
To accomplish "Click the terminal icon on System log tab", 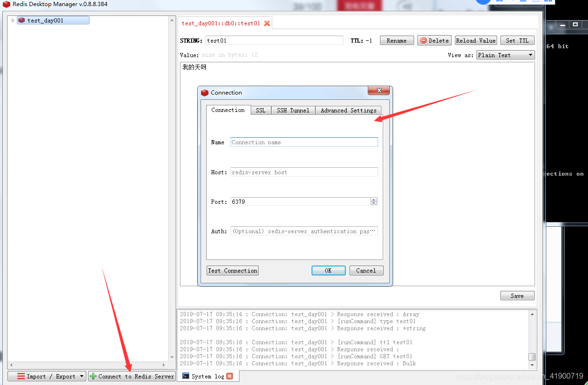I will pos(186,376).
